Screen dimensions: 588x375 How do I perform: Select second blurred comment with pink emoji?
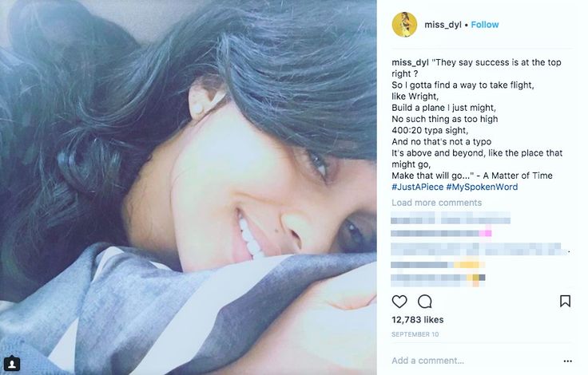tap(441, 234)
